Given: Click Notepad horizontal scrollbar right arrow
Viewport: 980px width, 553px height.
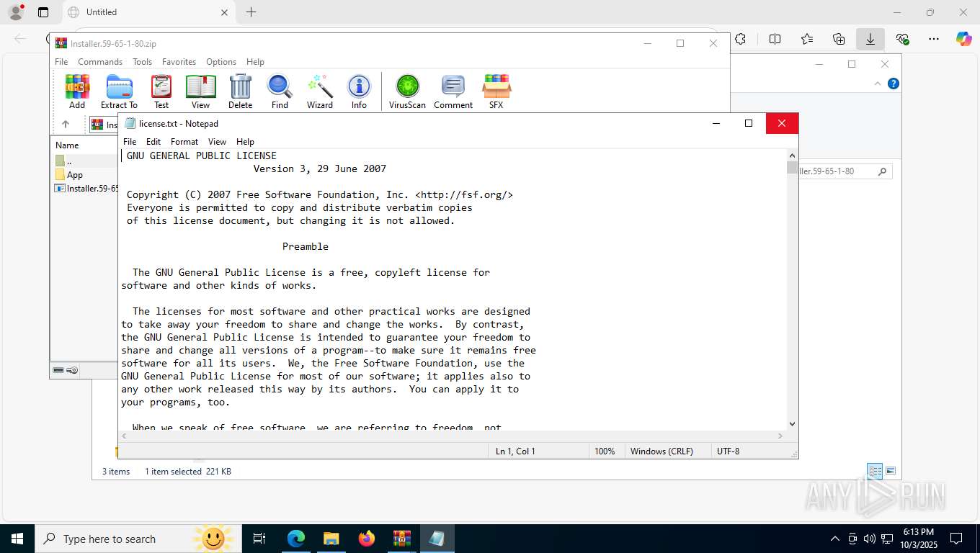Looking at the screenshot, I should (x=780, y=436).
